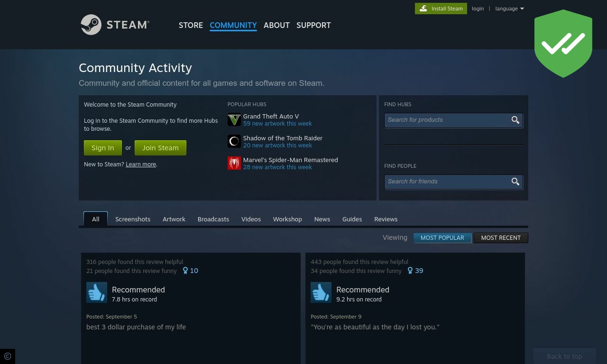Open 20 new artwork this week link
The width and height of the screenshot is (607, 364).
pos(277,146)
